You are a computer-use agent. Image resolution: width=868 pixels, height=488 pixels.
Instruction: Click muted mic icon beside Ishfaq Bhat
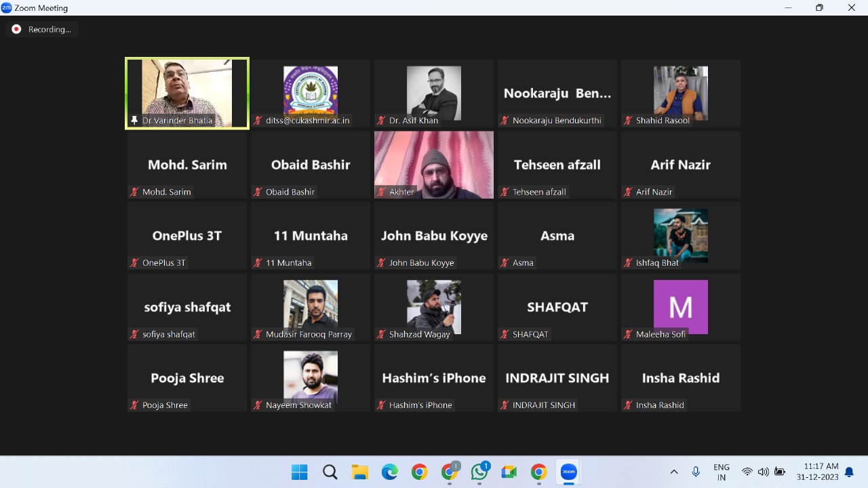point(628,263)
